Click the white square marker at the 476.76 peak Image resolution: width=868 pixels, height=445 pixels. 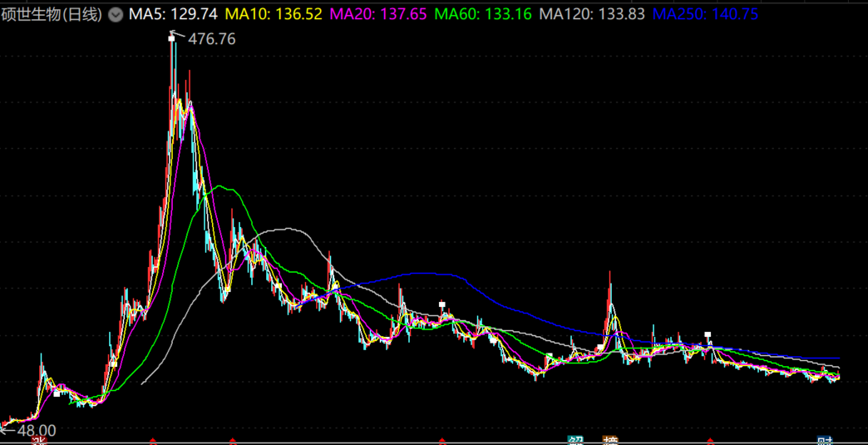(x=171, y=38)
